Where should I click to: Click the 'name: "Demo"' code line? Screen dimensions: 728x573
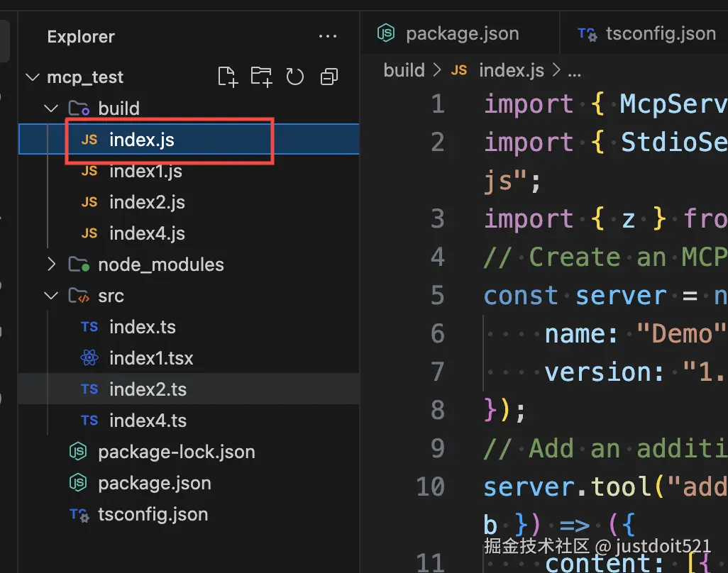pos(635,333)
